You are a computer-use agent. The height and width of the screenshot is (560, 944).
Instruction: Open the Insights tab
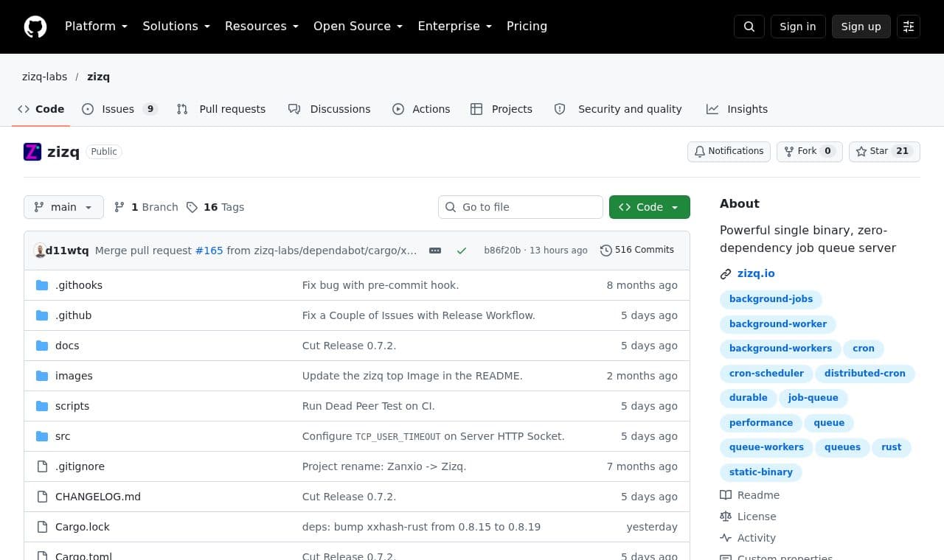(x=737, y=109)
